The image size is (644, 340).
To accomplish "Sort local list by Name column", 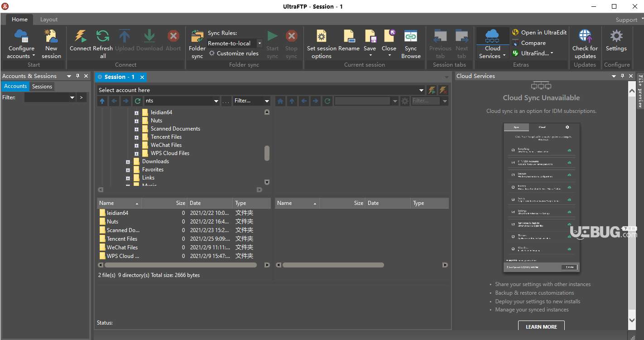I will pos(120,203).
